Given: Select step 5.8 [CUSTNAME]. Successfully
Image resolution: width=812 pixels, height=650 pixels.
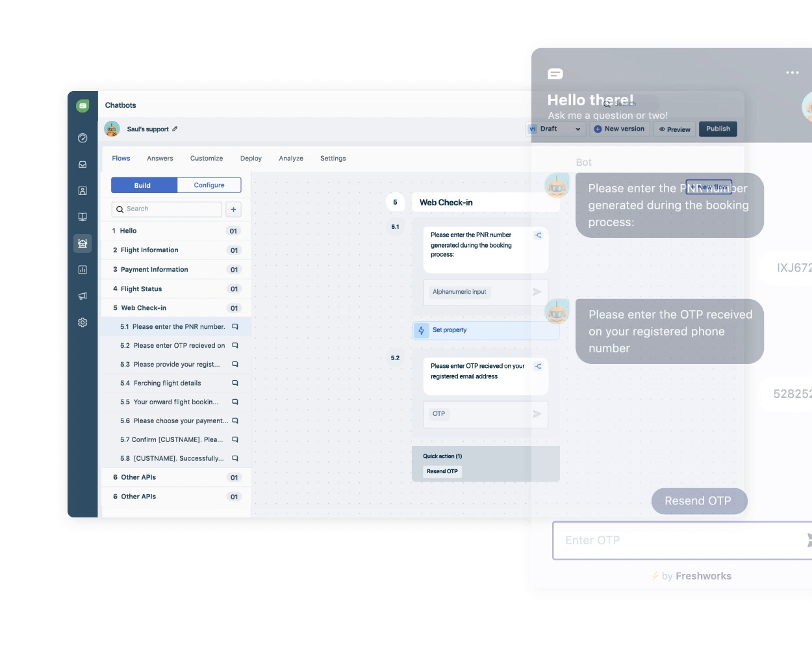Looking at the screenshot, I should tap(176, 459).
